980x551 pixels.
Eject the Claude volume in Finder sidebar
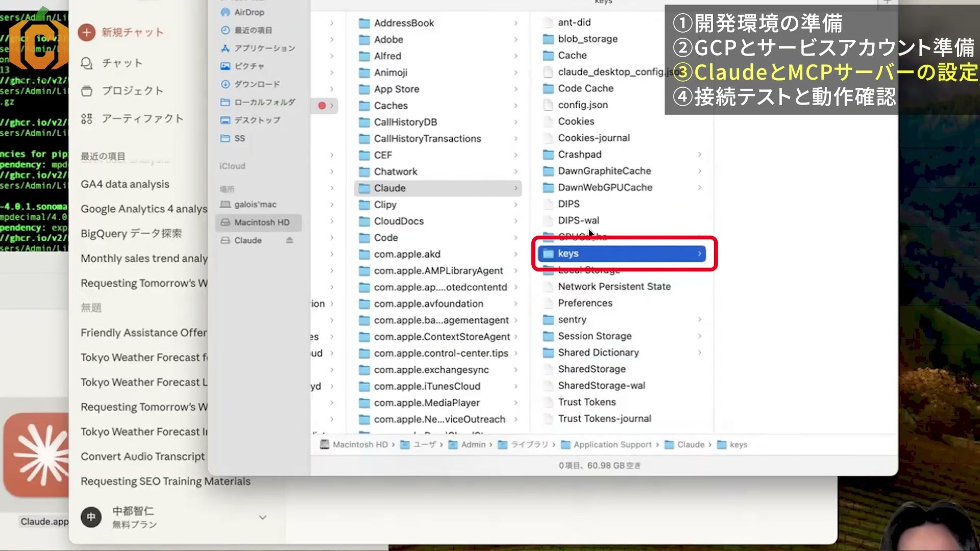[289, 240]
